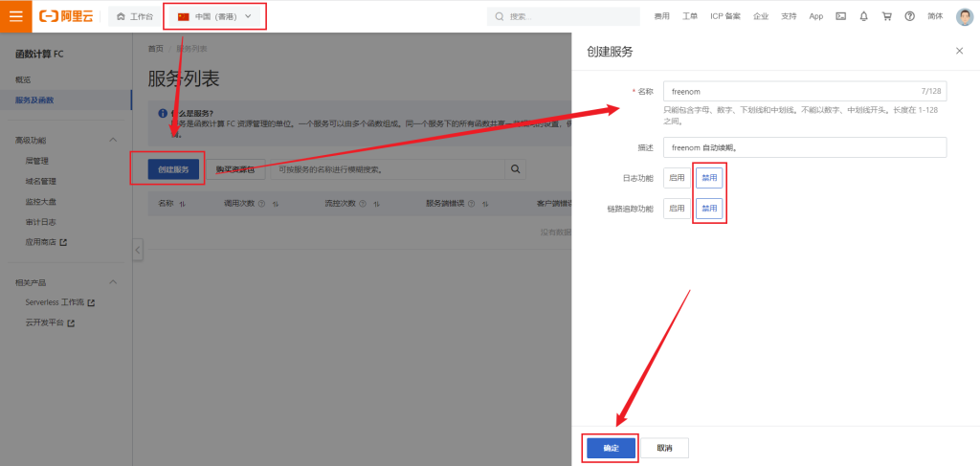Open the cloud shell terminal icon
The image size is (980, 466).
click(840, 16)
